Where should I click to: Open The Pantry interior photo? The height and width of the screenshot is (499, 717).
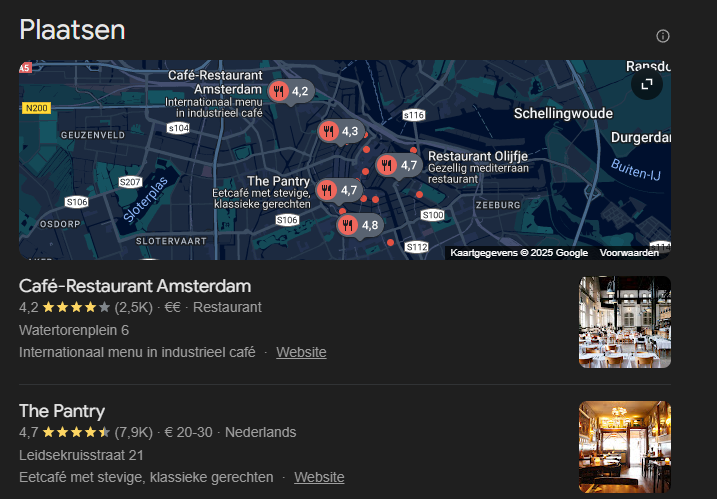(x=625, y=447)
